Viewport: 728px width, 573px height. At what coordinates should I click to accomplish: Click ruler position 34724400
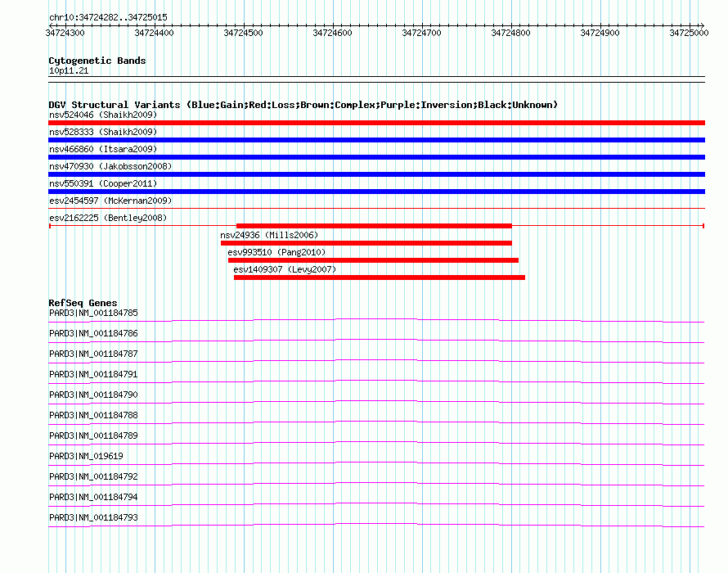tap(154, 33)
